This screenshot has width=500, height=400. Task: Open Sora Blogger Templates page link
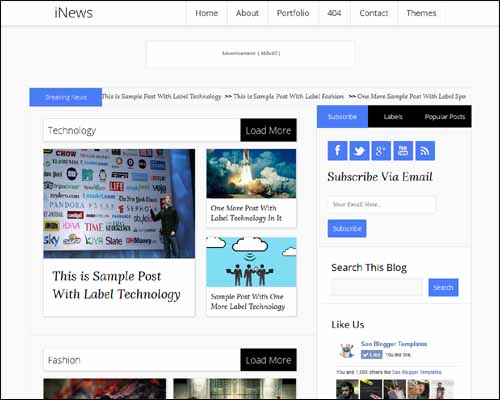(394, 344)
